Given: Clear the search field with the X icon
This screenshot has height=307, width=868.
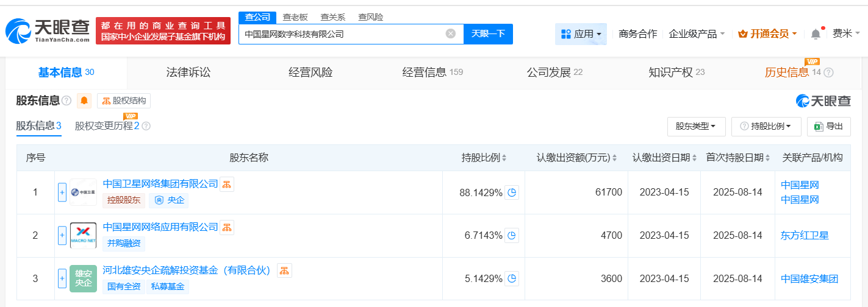Looking at the screenshot, I should click(x=451, y=34).
